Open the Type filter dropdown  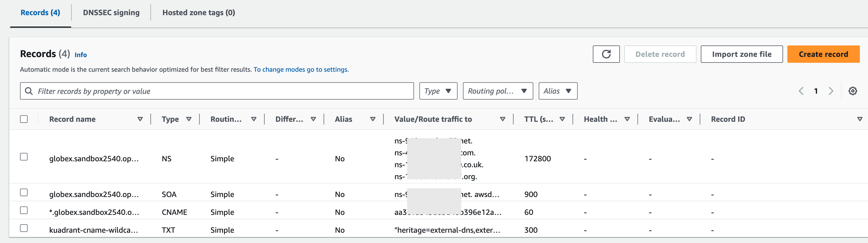(438, 91)
